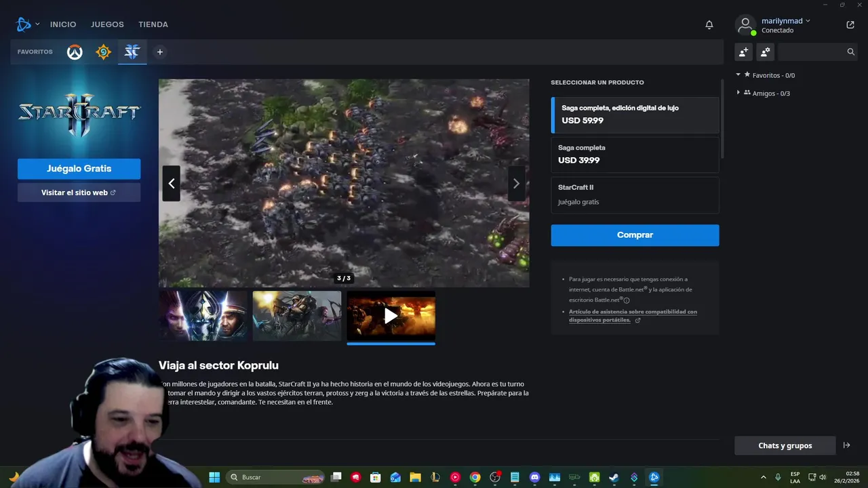The width and height of the screenshot is (868, 488).
Task: Select the Hearthstone favorite icon
Action: [103, 52]
